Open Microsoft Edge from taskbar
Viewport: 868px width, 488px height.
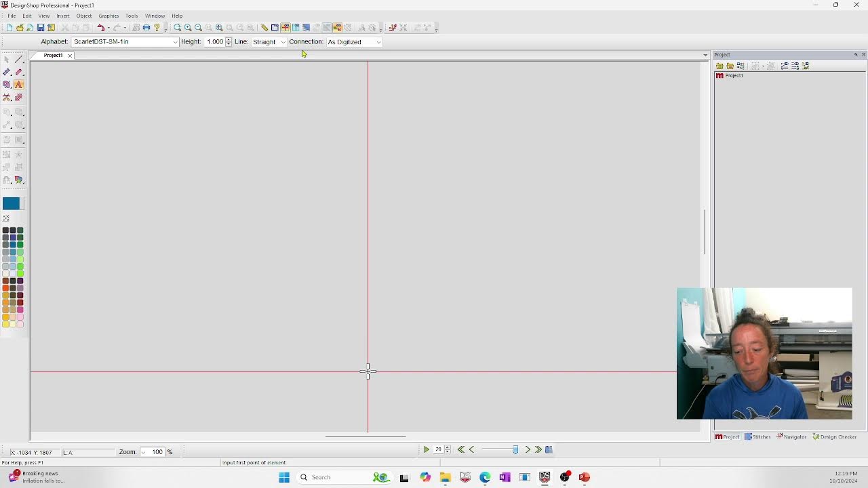tap(485, 477)
